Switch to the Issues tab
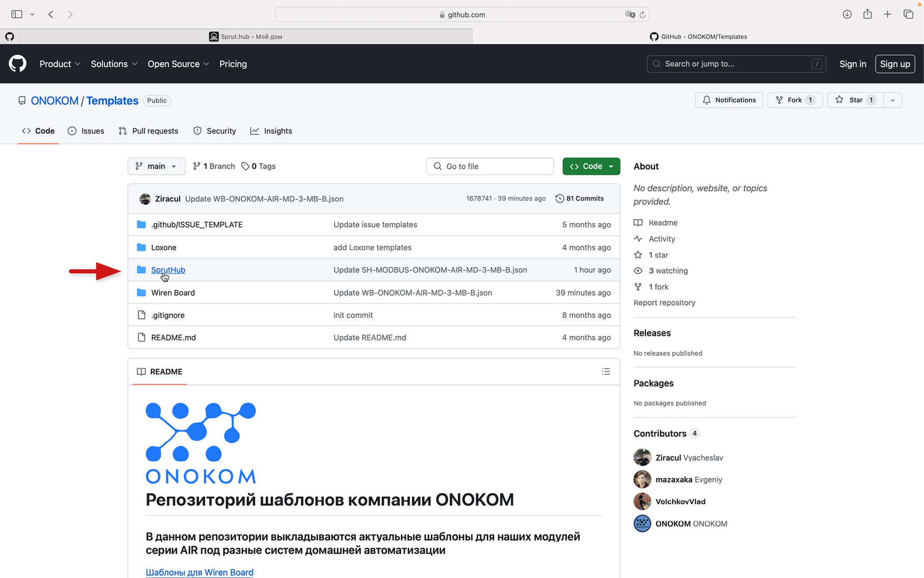The width and height of the screenshot is (924, 578). [86, 131]
